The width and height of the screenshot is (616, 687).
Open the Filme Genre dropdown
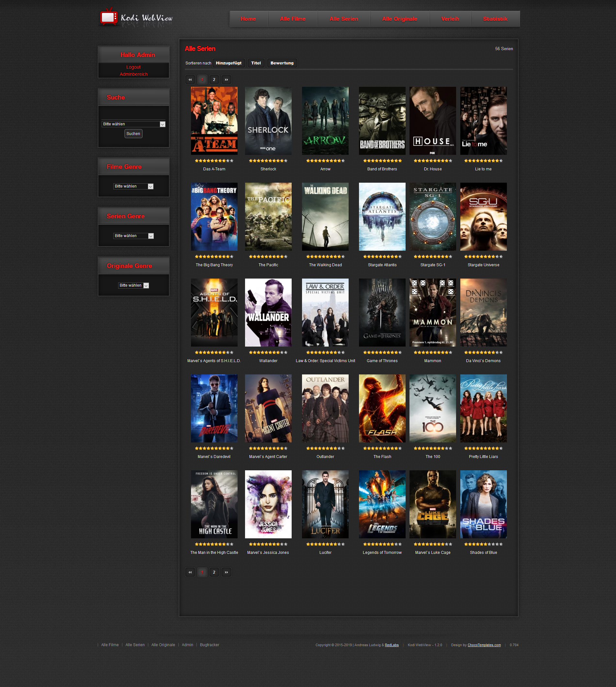[133, 187]
